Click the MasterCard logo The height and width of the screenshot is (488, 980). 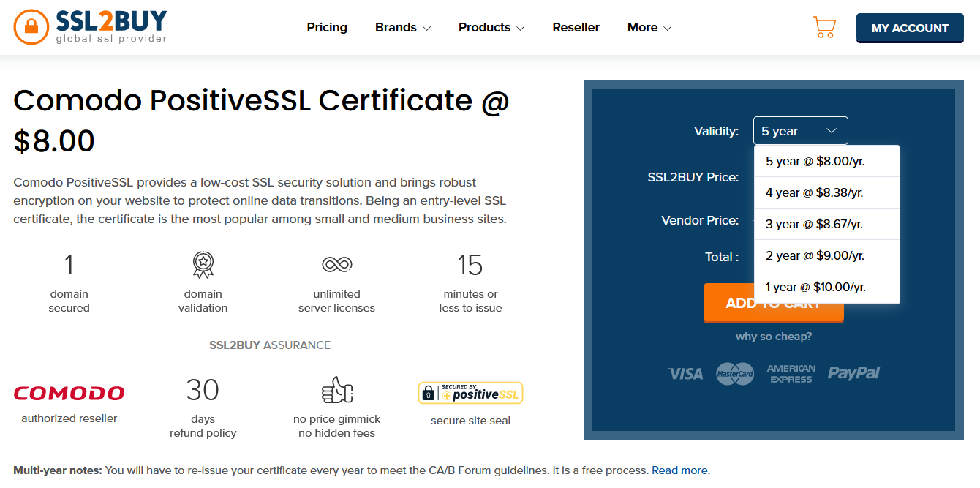coord(734,374)
